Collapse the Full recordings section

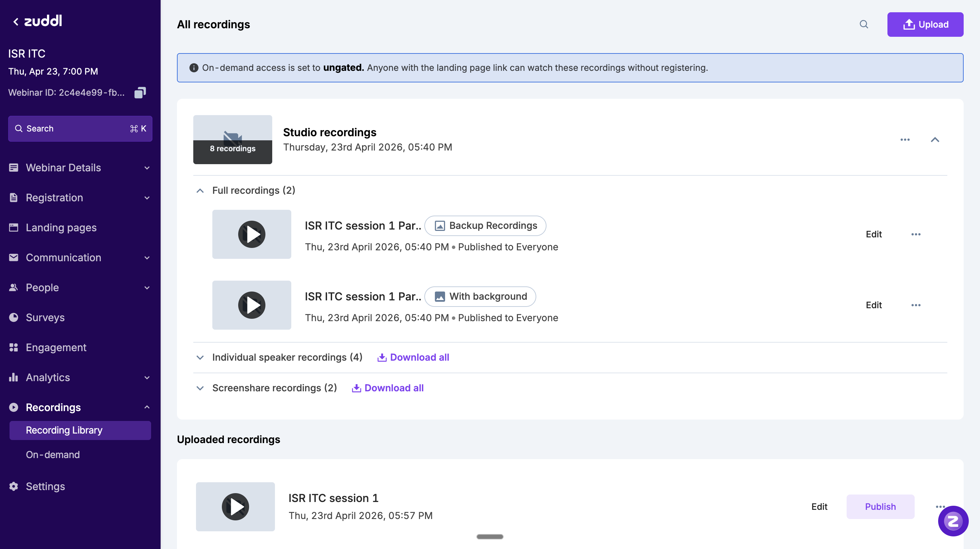(x=200, y=190)
